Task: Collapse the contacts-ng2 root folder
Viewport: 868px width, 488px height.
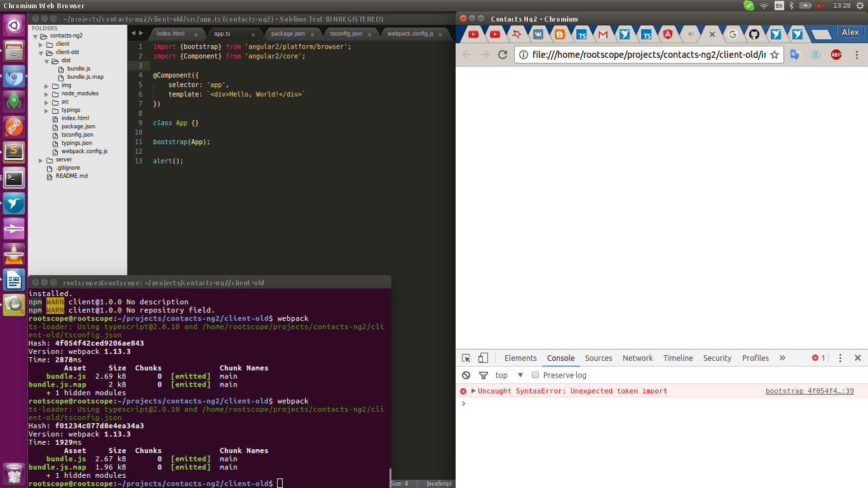Action: [x=36, y=36]
